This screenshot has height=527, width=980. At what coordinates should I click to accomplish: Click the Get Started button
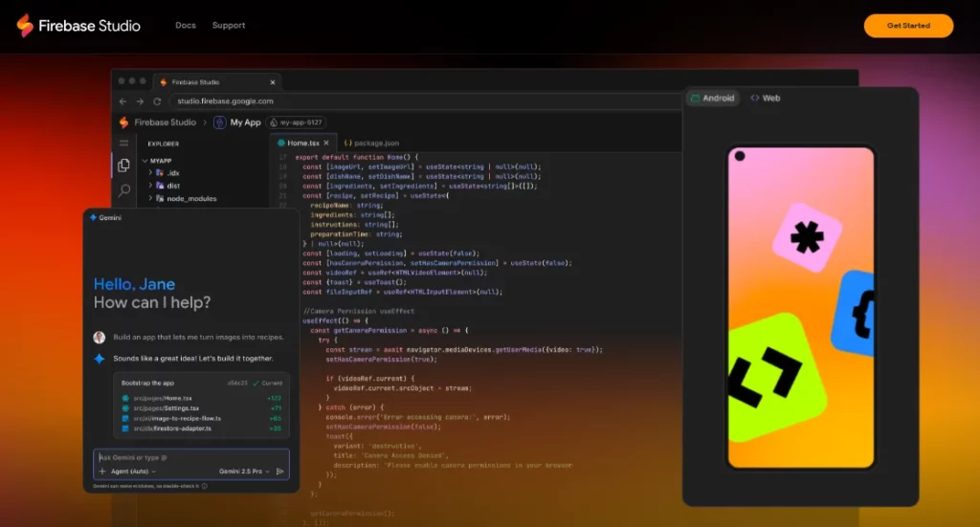point(908,26)
